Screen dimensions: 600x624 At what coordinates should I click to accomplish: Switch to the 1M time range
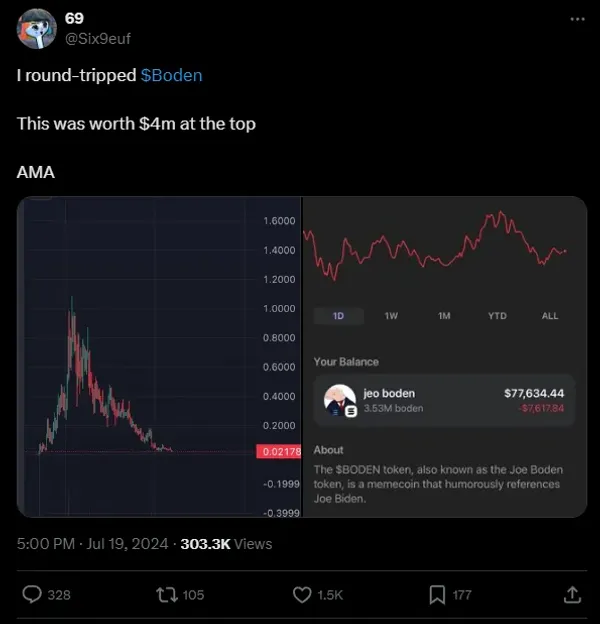(444, 316)
